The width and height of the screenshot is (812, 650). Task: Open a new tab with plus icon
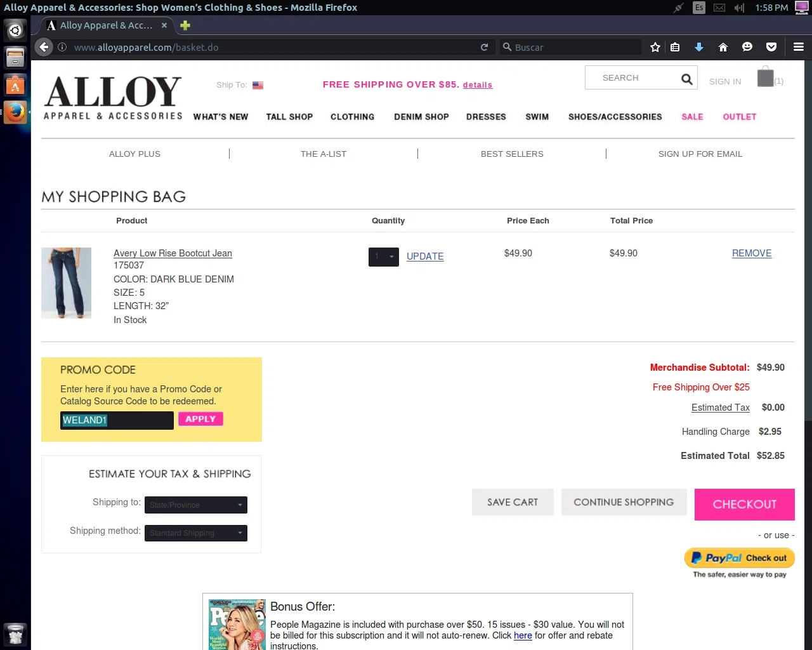tap(185, 25)
